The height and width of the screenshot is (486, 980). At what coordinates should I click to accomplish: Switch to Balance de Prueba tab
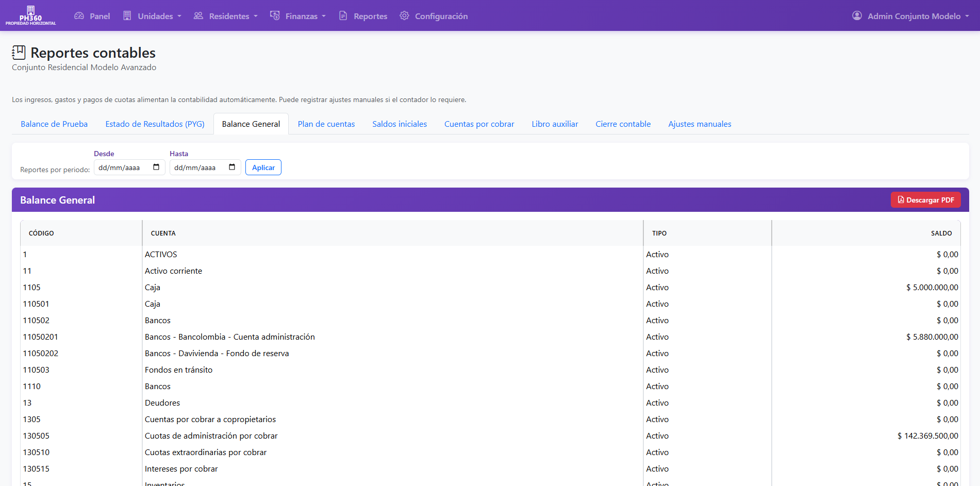(54, 124)
